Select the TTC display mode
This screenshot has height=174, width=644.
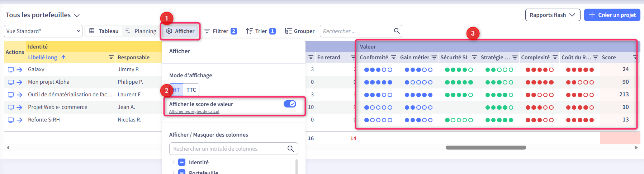pos(191,90)
